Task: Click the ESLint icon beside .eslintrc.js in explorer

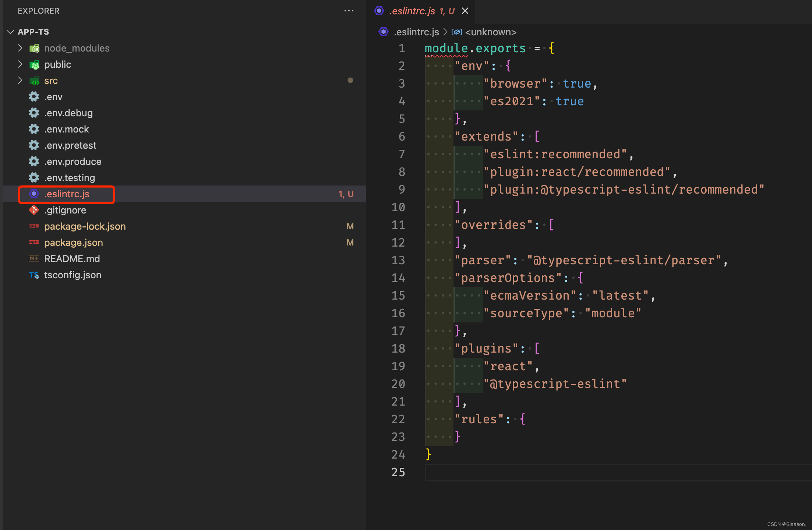Action: coord(34,194)
